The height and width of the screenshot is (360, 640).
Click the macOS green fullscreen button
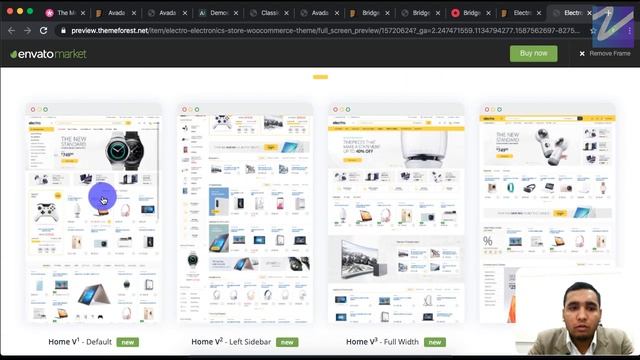coord(30,11)
